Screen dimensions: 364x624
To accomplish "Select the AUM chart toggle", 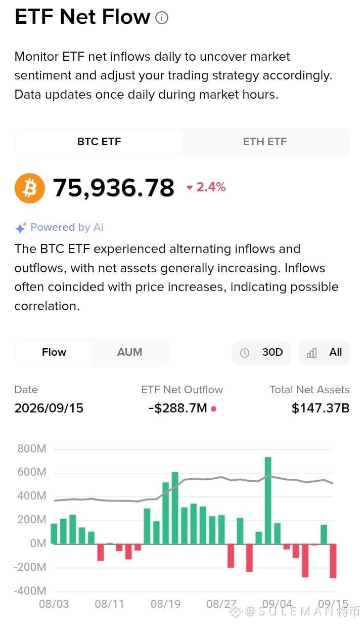I will click(130, 352).
